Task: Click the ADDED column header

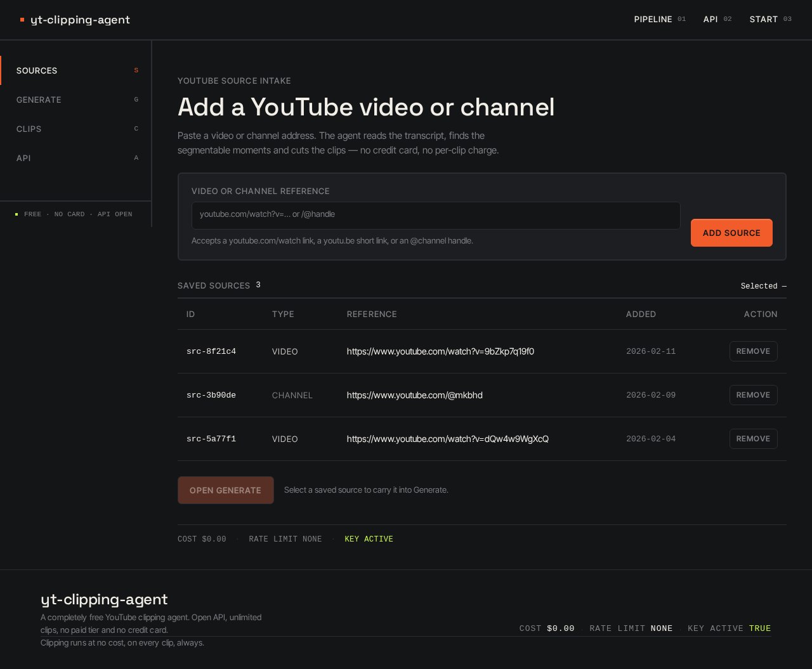Action: pos(641,314)
